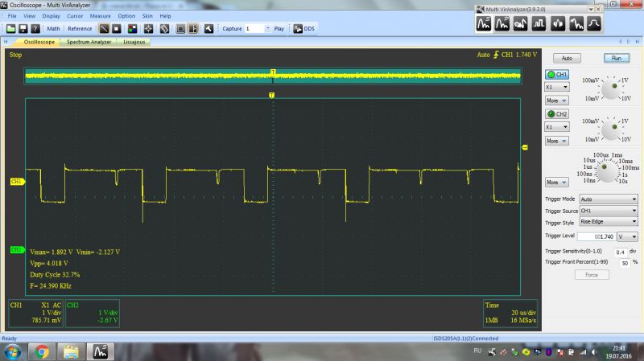
Task: Click the decaying wave icon in Multi VirAnalyzer
Action: click(576, 24)
